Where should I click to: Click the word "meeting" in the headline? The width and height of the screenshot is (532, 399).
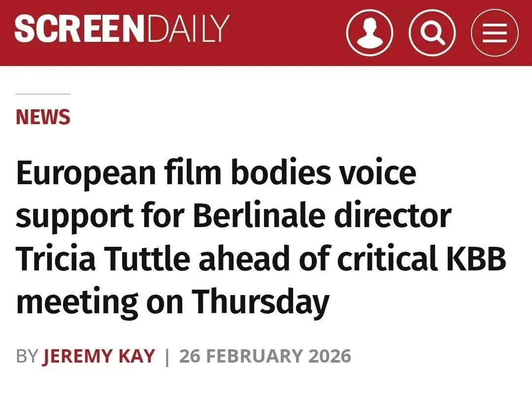point(77,302)
